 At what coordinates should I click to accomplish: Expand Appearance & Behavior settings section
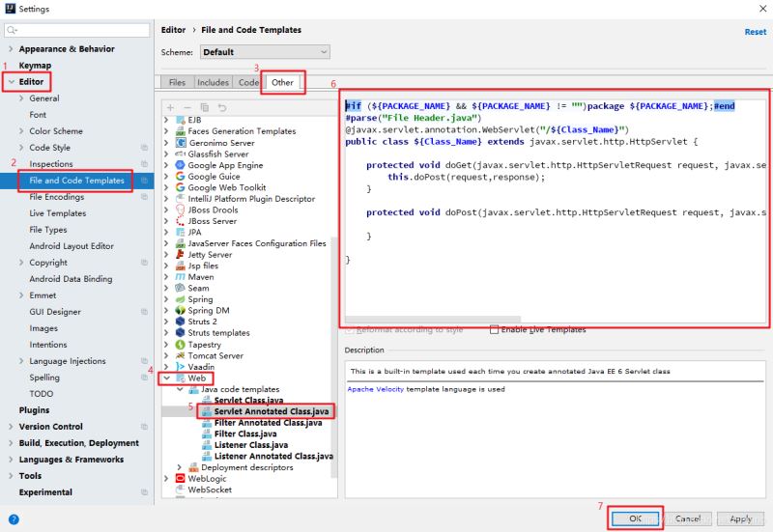[11, 49]
